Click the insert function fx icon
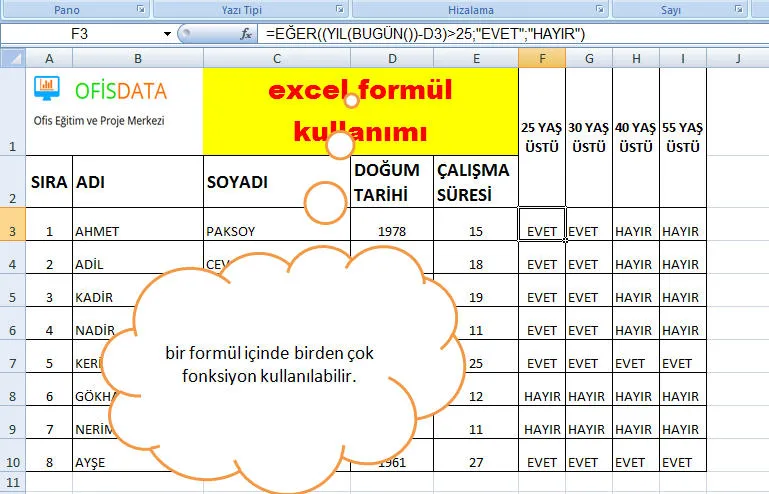Viewport: 769px width, 494px height. tap(246, 34)
